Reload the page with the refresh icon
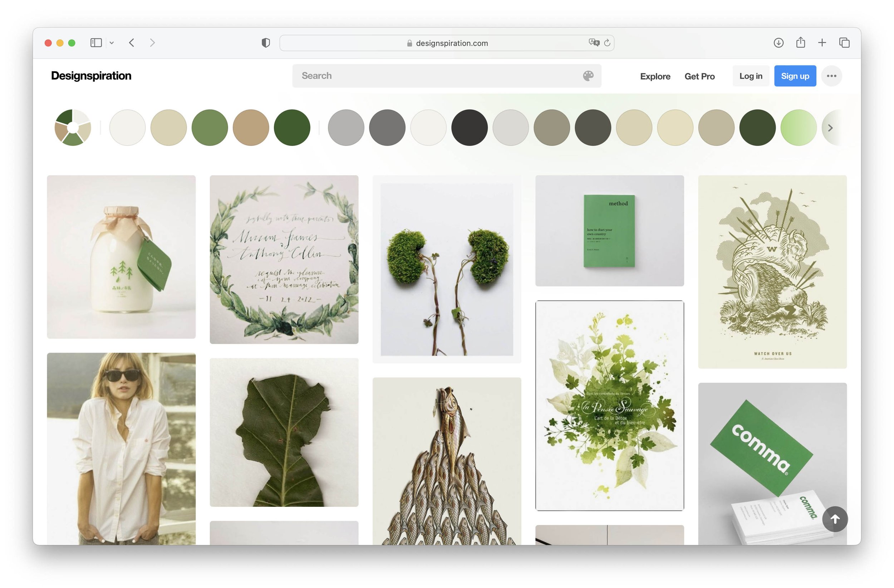 (607, 43)
